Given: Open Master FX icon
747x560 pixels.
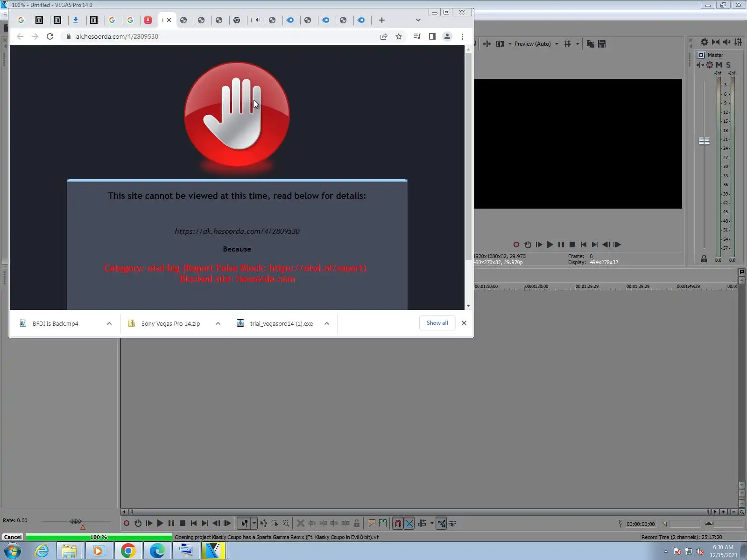Looking at the screenshot, I should click(700, 65).
